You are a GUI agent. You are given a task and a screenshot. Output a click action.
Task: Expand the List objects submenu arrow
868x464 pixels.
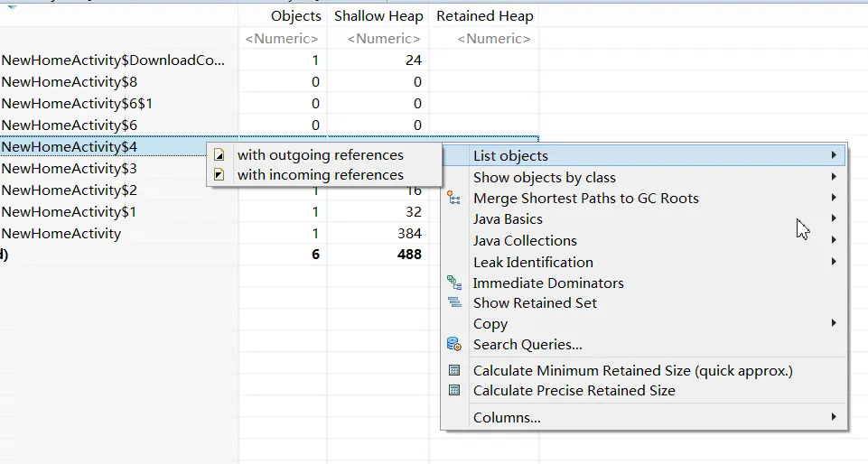(834, 155)
